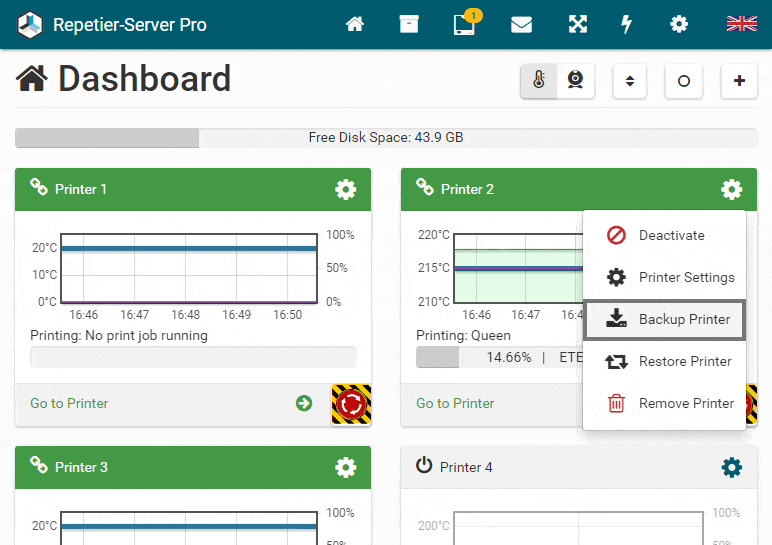
Task: Open global settings gear in top bar
Action: click(679, 24)
